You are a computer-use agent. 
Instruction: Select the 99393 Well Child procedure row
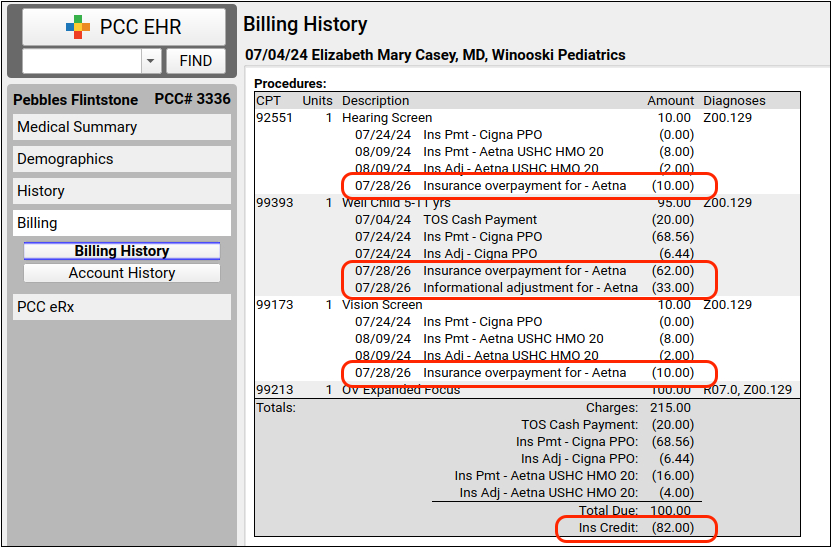click(x=527, y=202)
